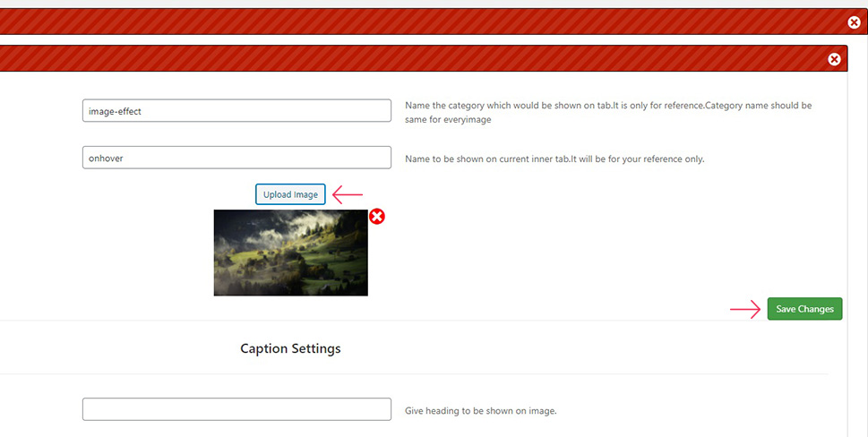The image size is (868, 437).
Task: Save Changes with the green button
Action: tap(804, 309)
